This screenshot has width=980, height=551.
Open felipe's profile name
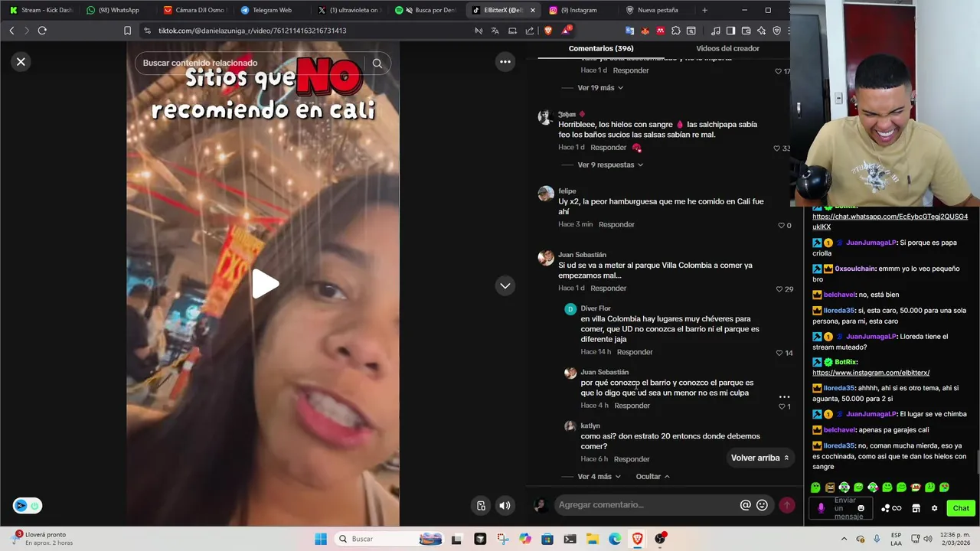567,191
